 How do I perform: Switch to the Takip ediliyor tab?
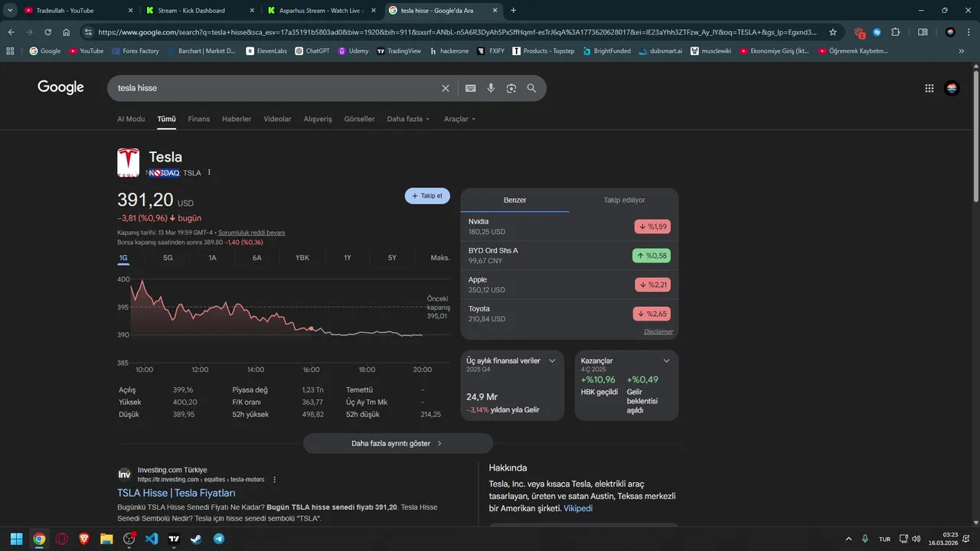[x=624, y=200]
